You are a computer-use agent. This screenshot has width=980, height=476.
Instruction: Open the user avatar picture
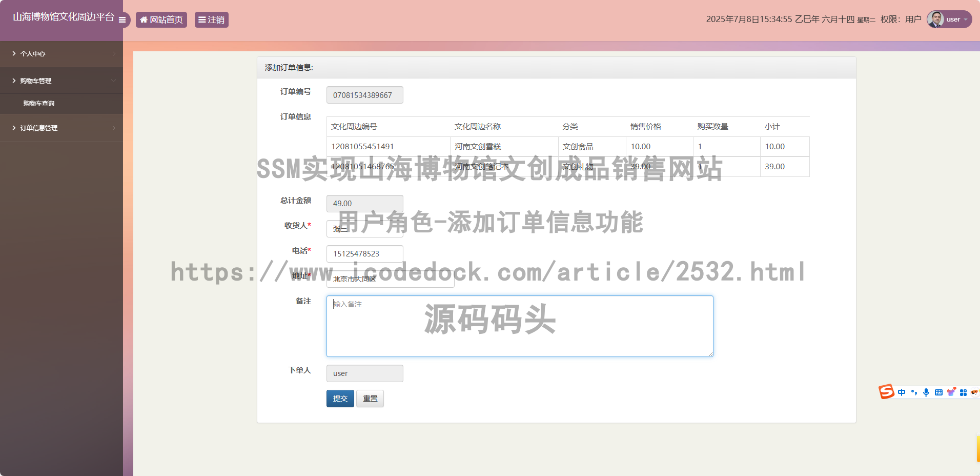(935, 19)
